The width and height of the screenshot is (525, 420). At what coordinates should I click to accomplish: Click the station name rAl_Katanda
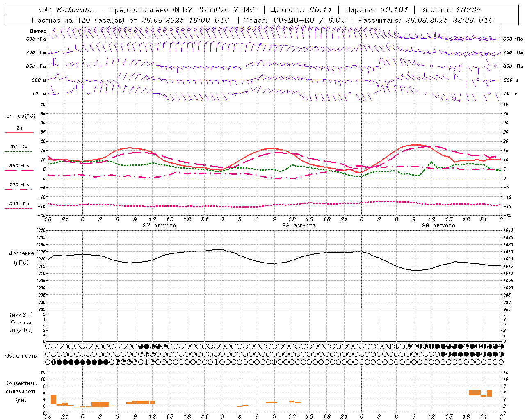pyautogui.click(x=66, y=10)
